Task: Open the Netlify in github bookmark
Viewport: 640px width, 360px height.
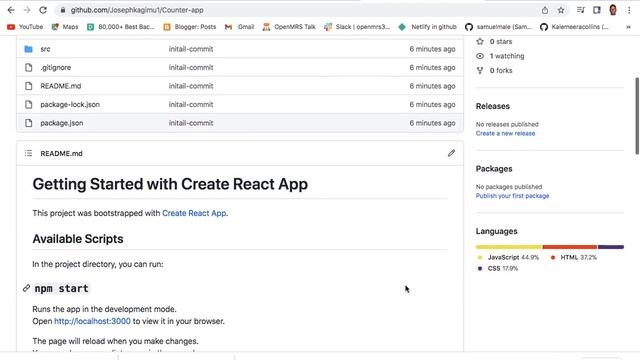Action: [x=428, y=27]
